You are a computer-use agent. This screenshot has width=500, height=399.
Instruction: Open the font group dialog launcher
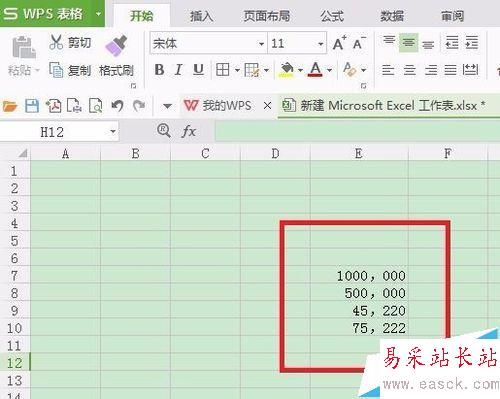(x=364, y=86)
